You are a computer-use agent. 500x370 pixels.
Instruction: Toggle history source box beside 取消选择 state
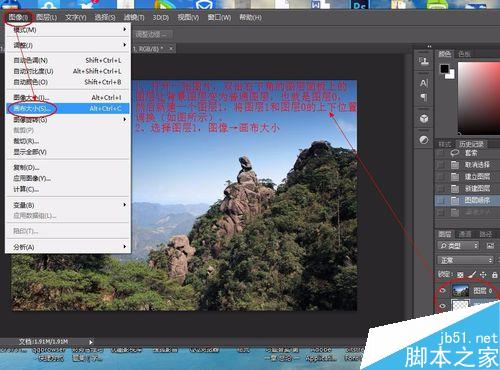pos(441,165)
